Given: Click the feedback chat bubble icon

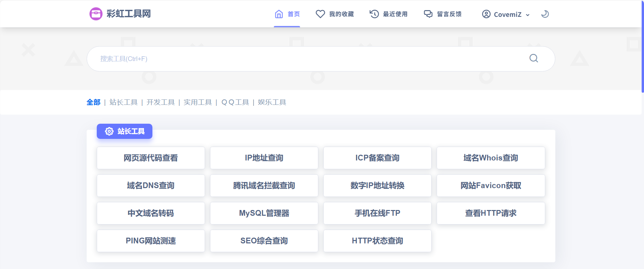Looking at the screenshot, I should point(428,14).
